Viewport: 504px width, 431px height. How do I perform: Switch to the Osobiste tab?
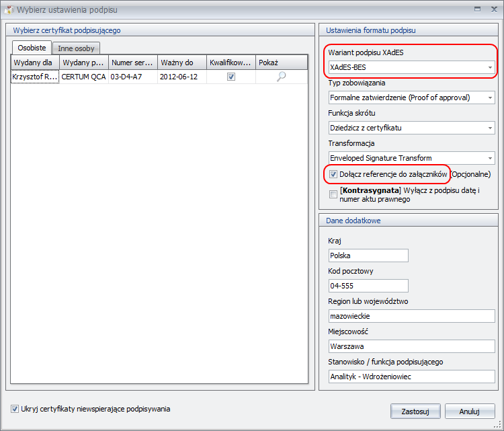(x=32, y=48)
